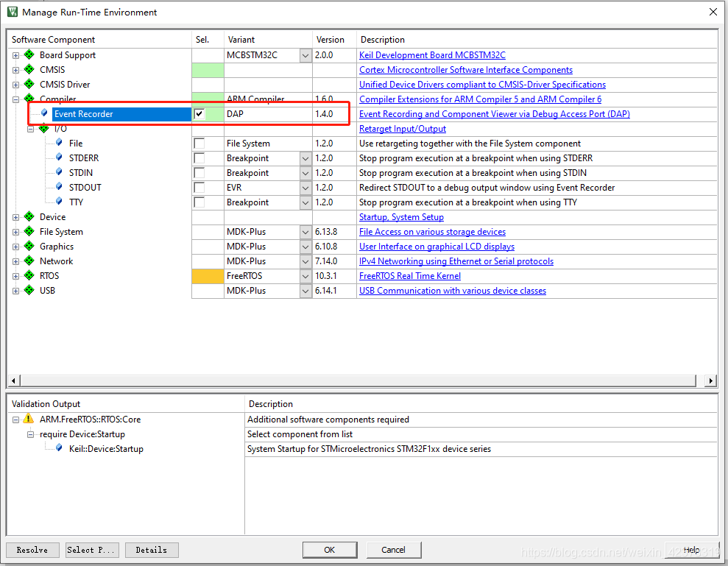The height and width of the screenshot is (566, 728).
Task: Open the Cortex Microcontroller Software Interface Components link
Action: coord(466,70)
